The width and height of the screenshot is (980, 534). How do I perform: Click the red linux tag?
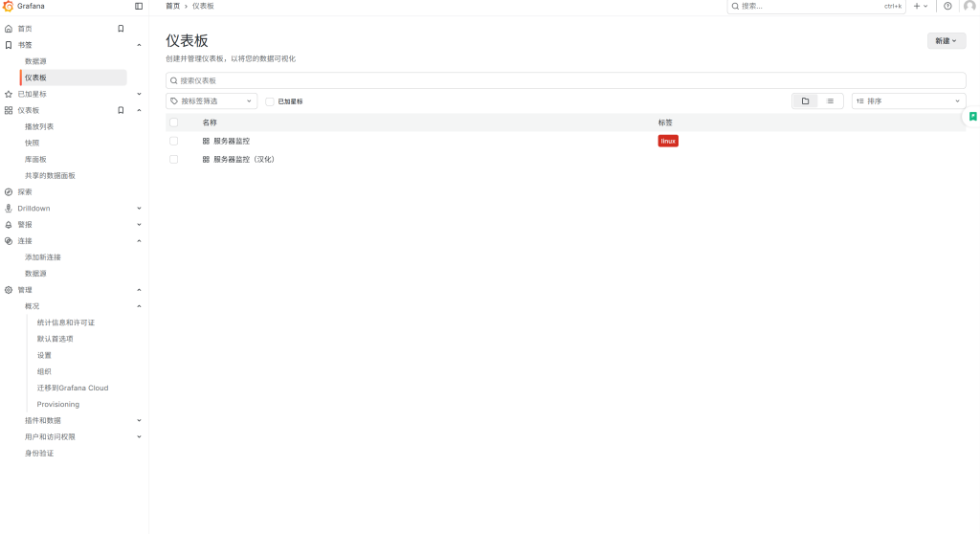[668, 141]
